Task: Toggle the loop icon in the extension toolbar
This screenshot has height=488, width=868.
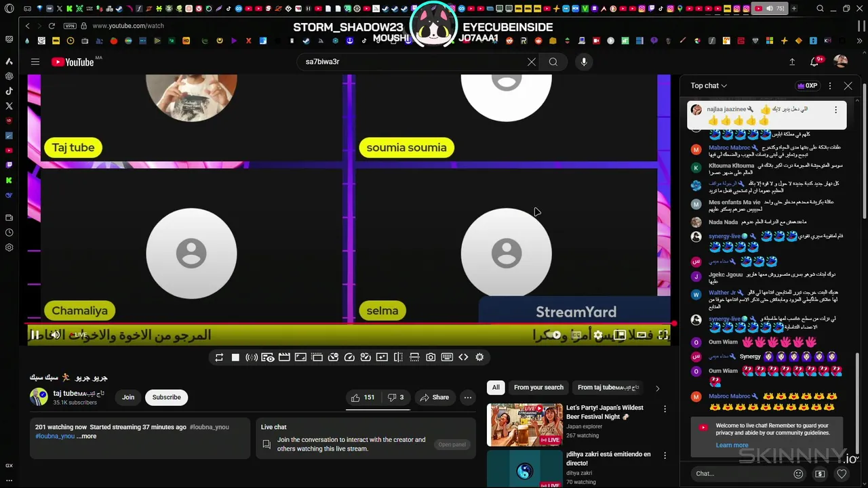Action: click(x=219, y=357)
